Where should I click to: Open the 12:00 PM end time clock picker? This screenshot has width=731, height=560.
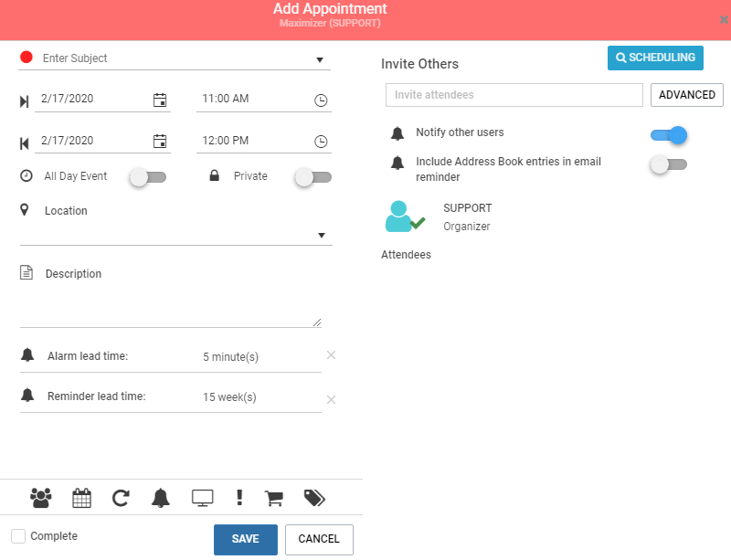(321, 142)
